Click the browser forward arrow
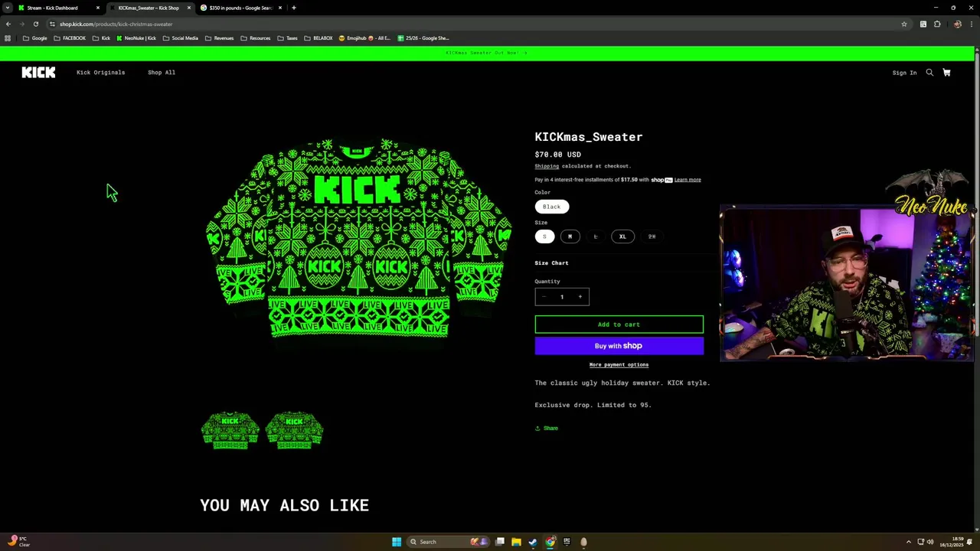 (21, 24)
